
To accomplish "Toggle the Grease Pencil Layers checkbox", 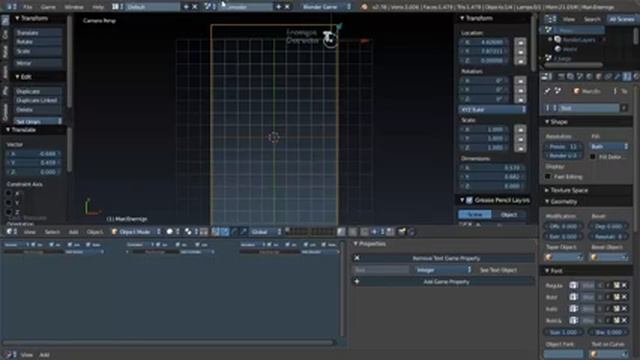I will pyautogui.click(x=469, y=200).
